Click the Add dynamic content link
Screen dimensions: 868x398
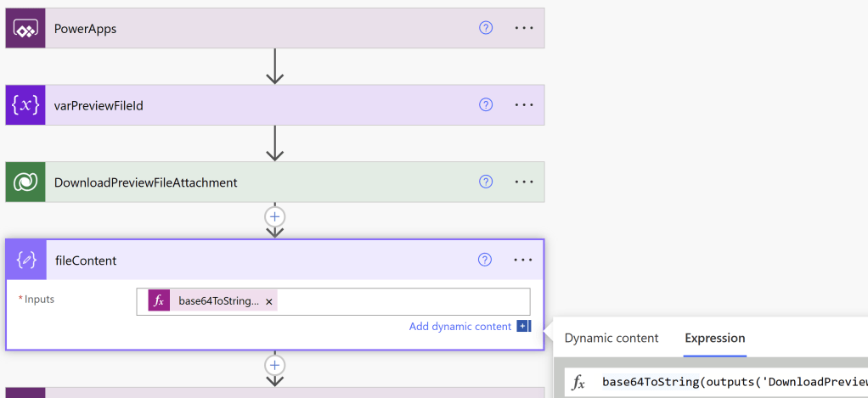(460, 327)
